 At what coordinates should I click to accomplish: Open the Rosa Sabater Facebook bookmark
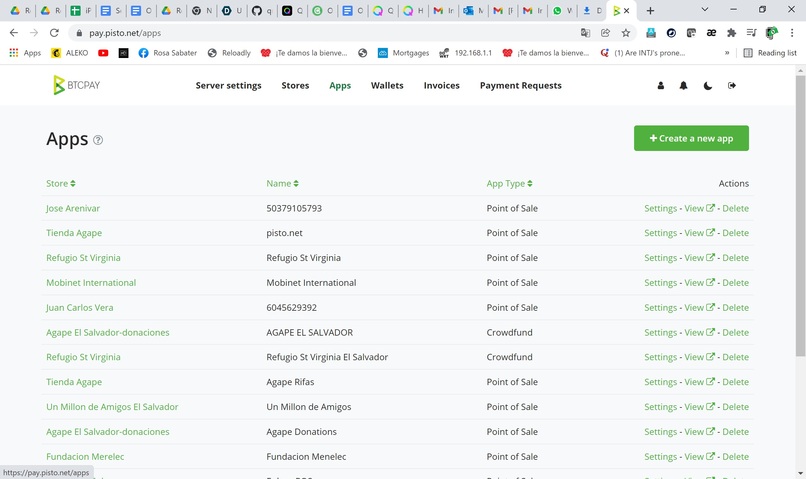(x=168, y=53)
